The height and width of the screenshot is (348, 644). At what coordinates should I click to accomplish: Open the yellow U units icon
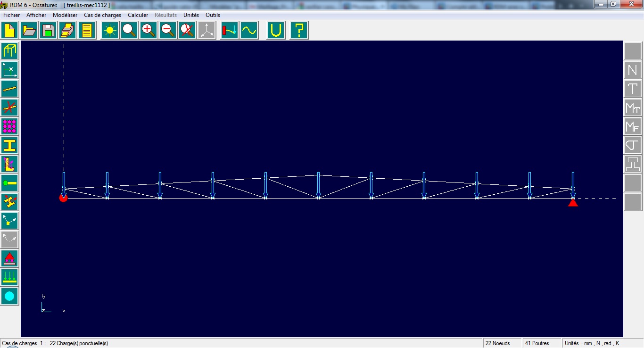click(x=276, y=31)
